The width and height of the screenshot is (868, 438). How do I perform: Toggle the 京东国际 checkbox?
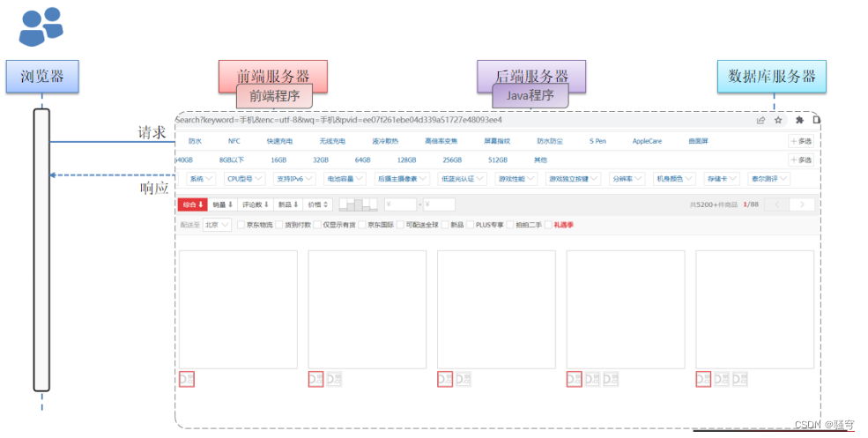tap(362, 225)
